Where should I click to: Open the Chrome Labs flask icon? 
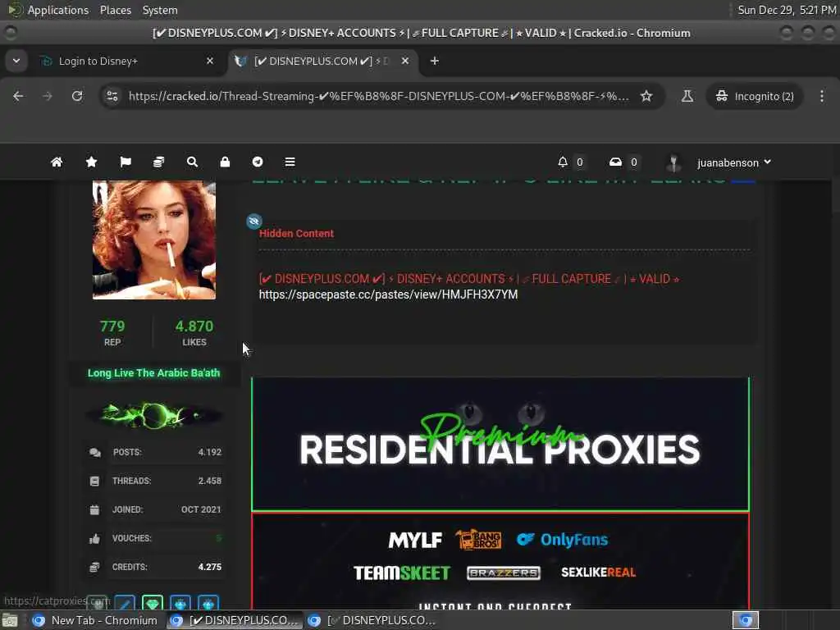[687, 96]
